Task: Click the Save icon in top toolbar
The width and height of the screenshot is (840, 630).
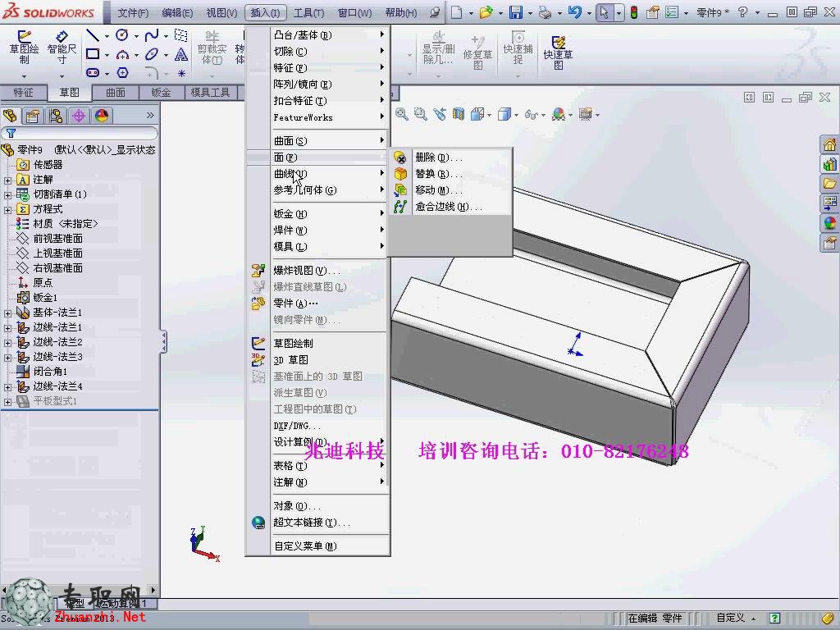Action: click(516, 11)
